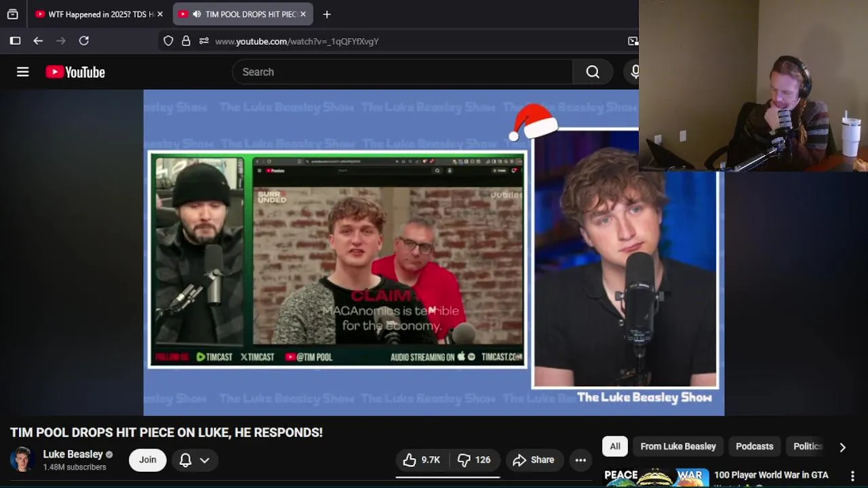Mute audio icon on the Tim Pool tab
The width and height of the screenshot is (868, 488).
[197, 14]
